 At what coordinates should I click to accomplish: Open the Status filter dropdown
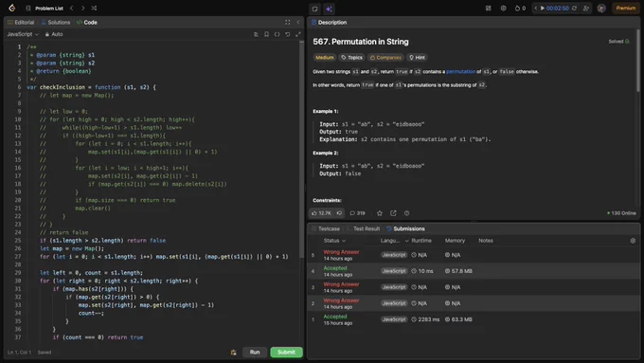334,241
